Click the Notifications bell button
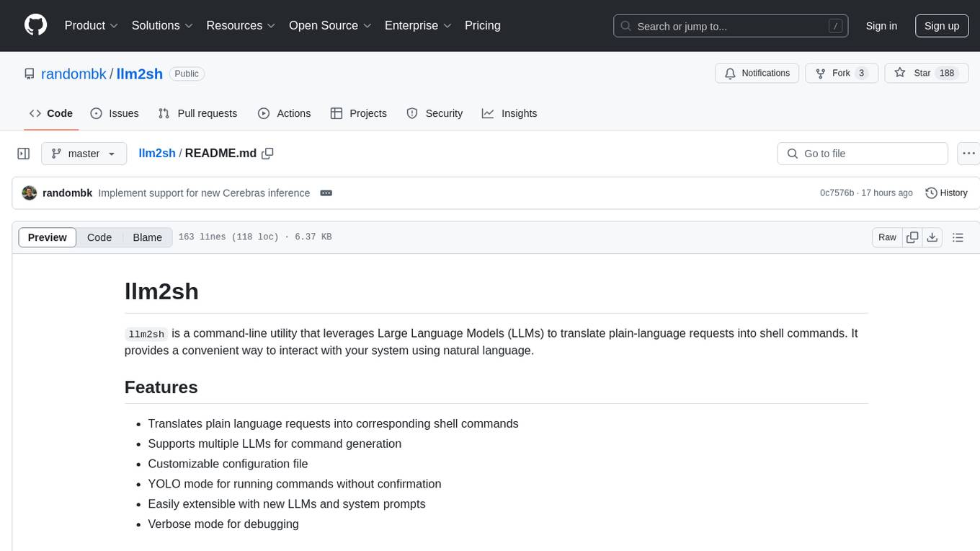The width and height of the screenshot is (980, 551). 757,73
